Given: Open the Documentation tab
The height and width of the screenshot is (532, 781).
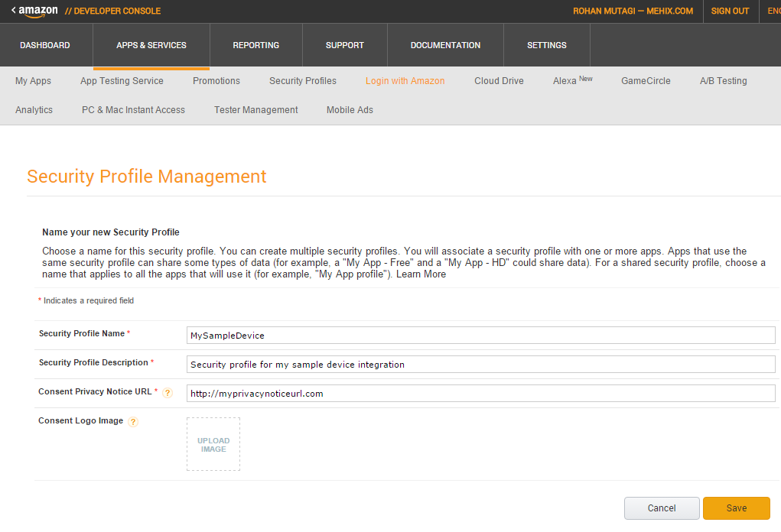Looking at the screenshot, I should (445, 45).
